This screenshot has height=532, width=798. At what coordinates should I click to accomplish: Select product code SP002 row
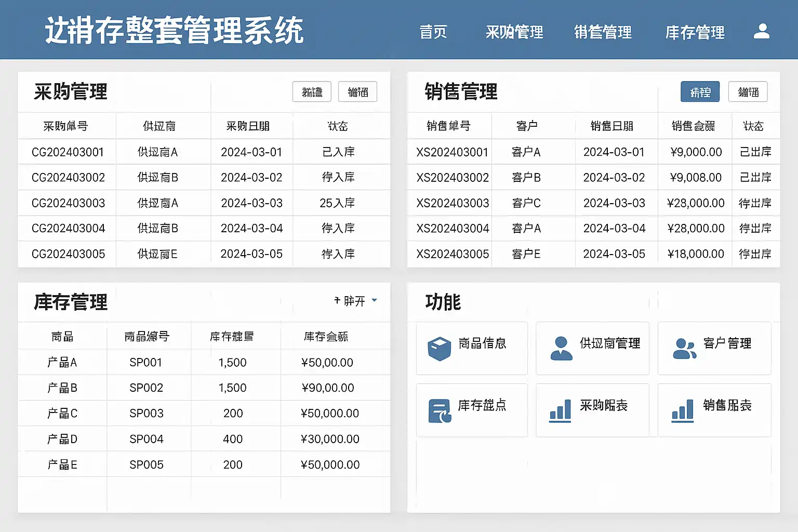pos(204,388)
